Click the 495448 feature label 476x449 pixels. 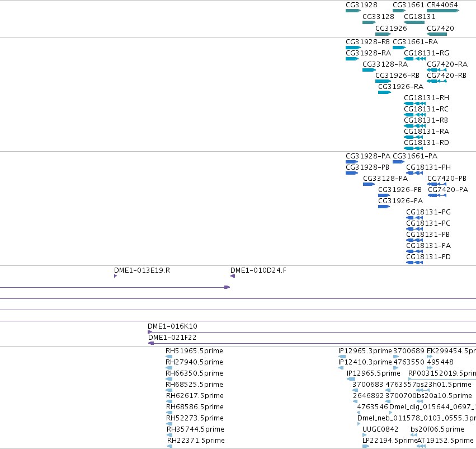pos(440,362)
